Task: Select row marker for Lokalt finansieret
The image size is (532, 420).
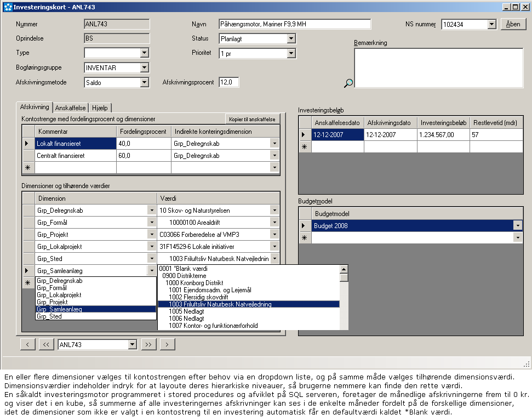Action: pos(28,144)
